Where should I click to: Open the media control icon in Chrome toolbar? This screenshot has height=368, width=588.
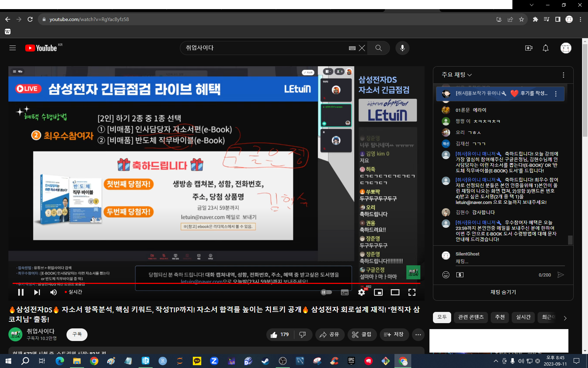tap(546, 19)
